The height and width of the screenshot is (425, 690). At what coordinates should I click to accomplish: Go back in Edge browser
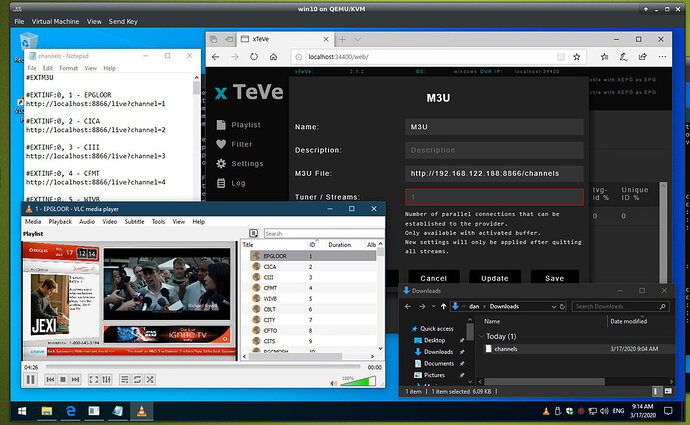[215, 57]
